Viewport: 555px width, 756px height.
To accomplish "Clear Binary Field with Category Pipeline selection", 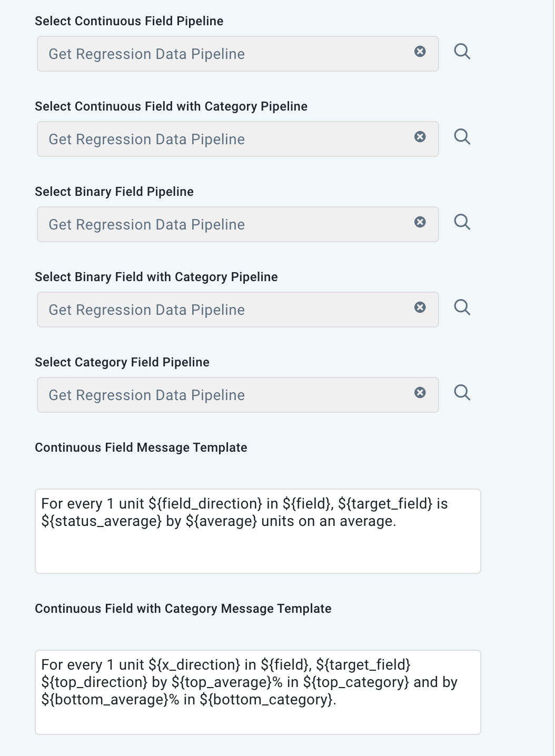I will [x=420, y=307].
